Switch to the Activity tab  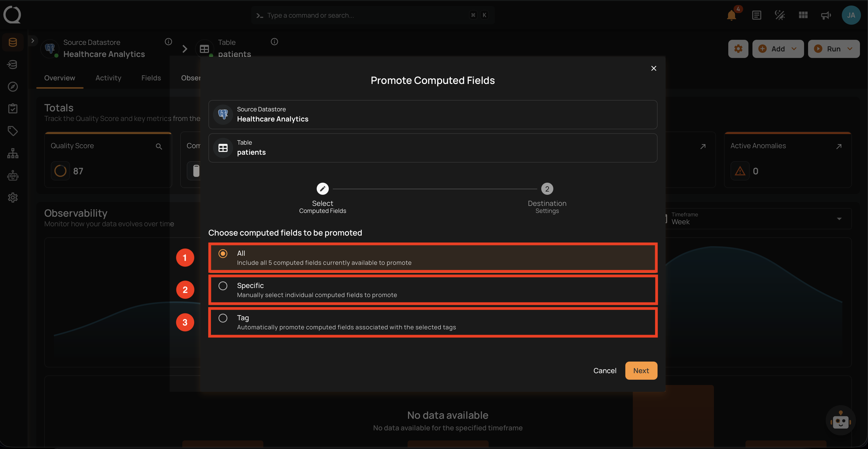tap(108, 78)
